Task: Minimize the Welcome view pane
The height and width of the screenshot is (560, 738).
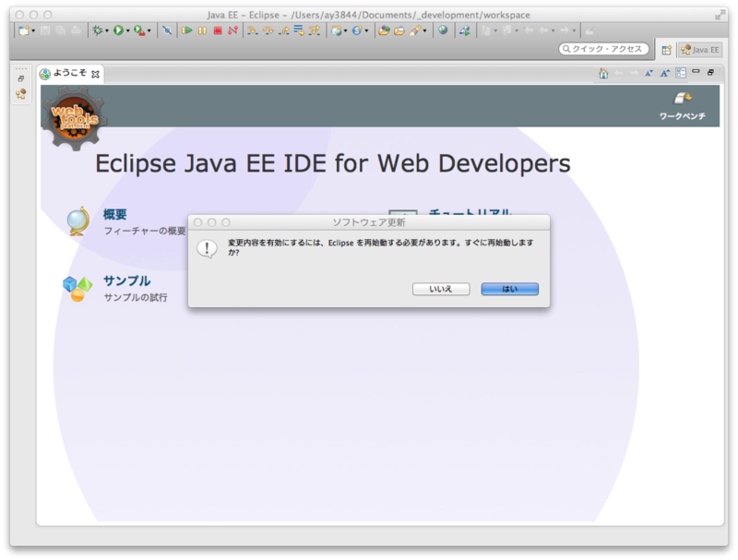Action: (x=696, y=72)
